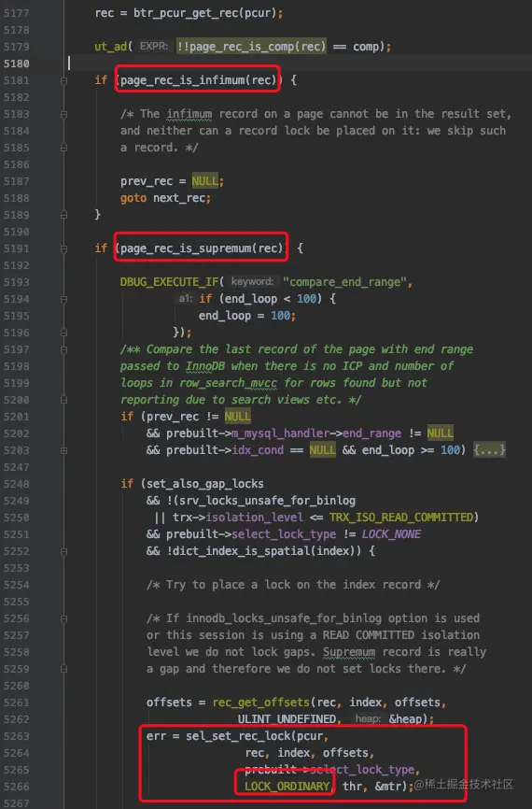The width and height of the screenshot is (532, 809).
Task: Click the isolation_level member
Action: (254, 517)
